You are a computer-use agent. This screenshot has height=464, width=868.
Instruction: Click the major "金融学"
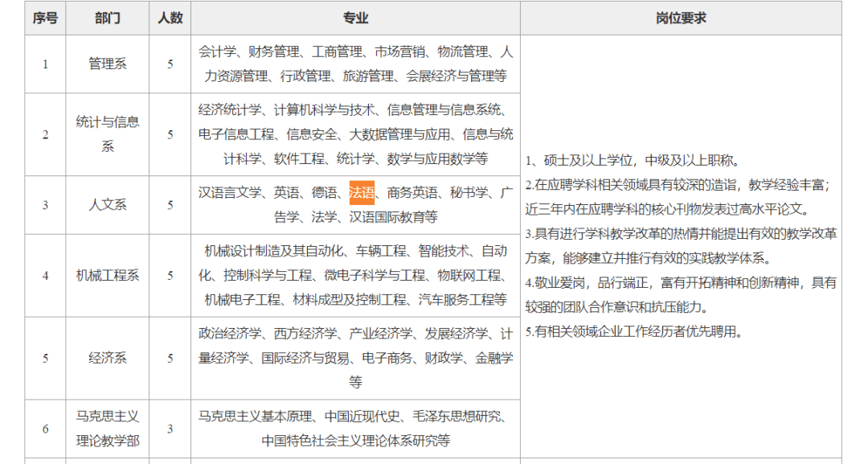(494, 358)
